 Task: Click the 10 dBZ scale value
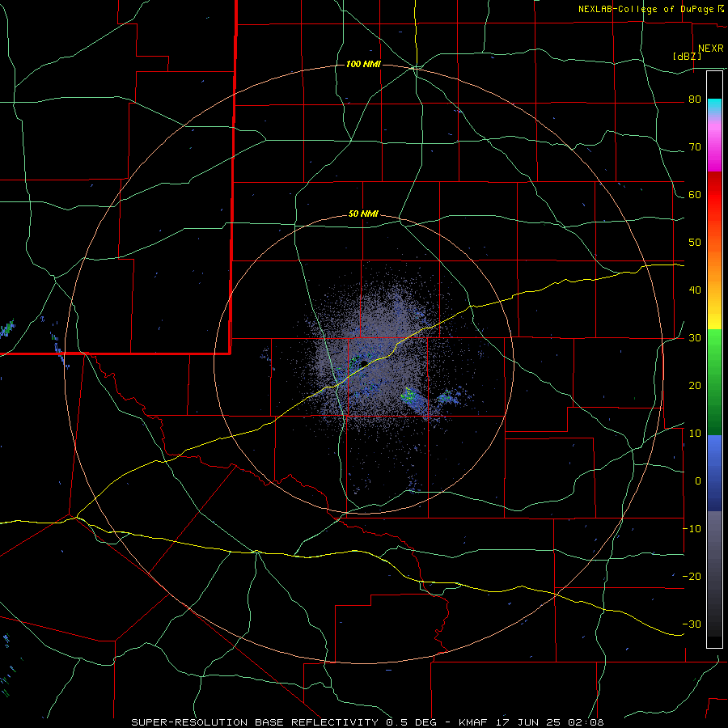click(x=695, y=434)
